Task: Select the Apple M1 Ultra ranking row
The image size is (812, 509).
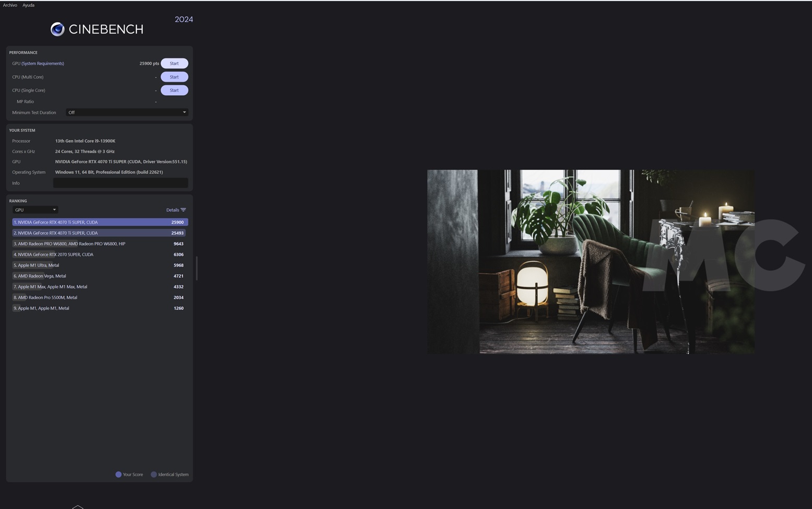Action: [99, 265]
